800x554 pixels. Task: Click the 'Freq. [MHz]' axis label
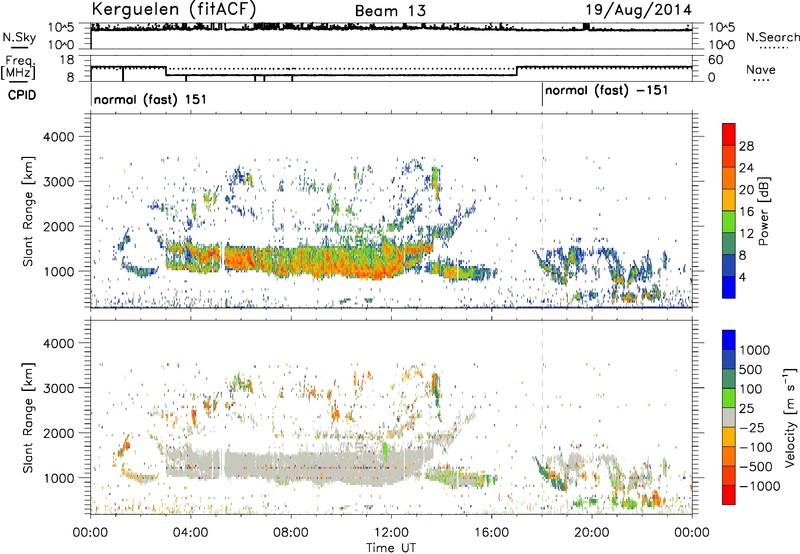click(x=18, y=68)
